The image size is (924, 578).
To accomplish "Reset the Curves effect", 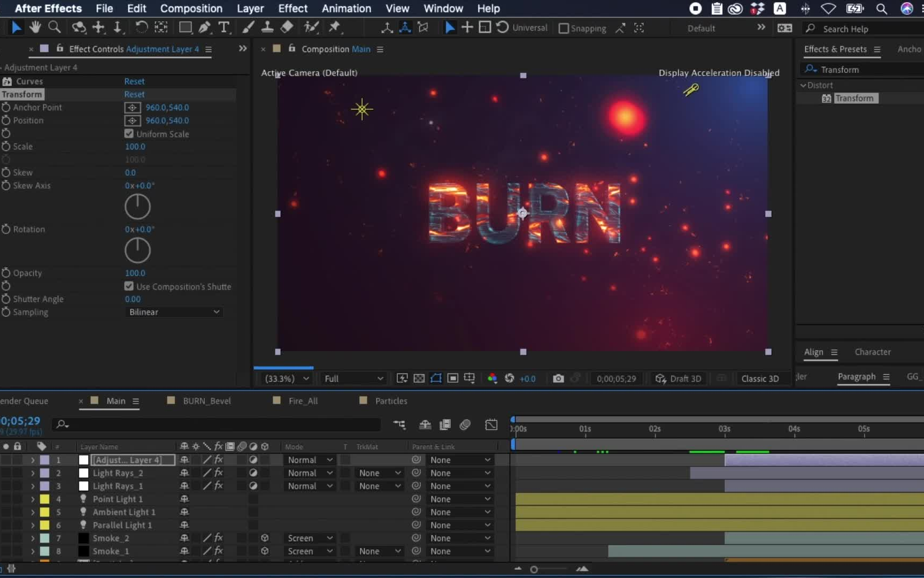I will point(134,81).
